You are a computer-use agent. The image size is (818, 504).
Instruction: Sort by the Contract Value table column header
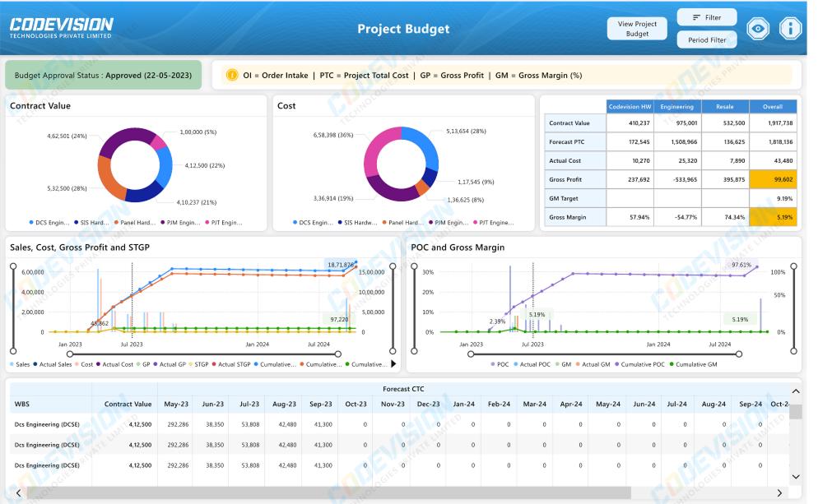(x=128, y=404)
